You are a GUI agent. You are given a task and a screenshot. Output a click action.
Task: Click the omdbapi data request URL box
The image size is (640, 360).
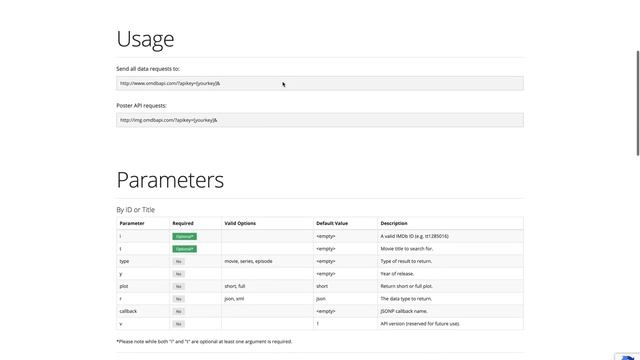click(320, 83)
